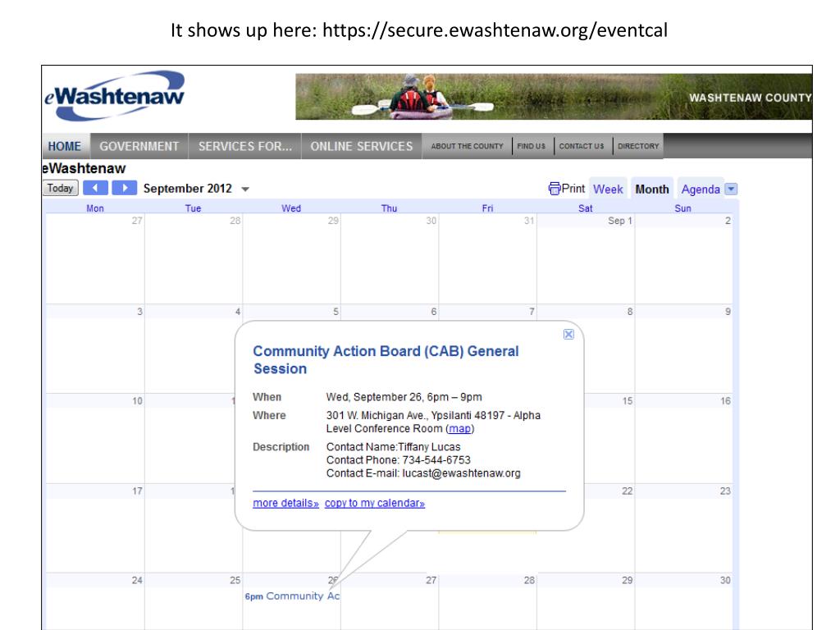Click the date number 15
This screenshot has height=630, width=840.
[628, 400]
